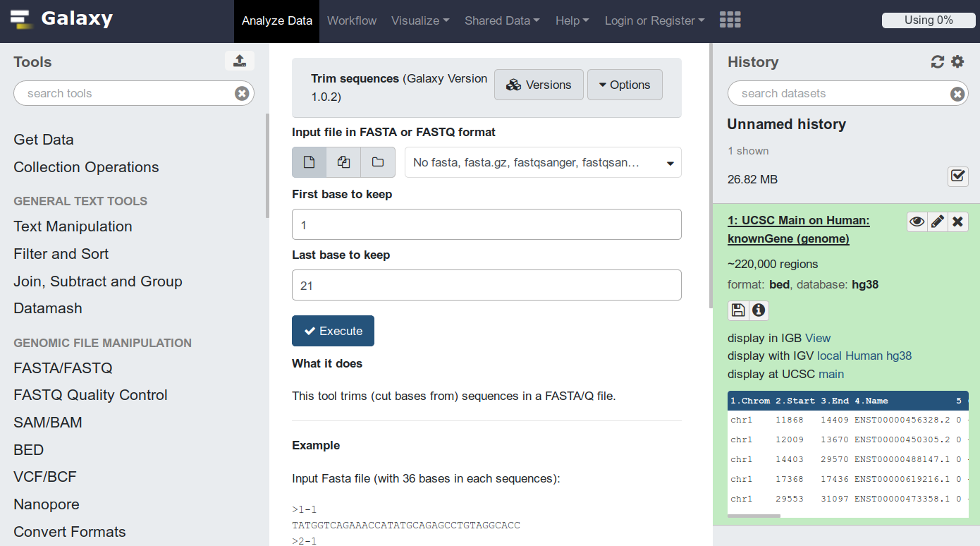Expand the BED tools section
Screen dimensions: 980x546
pyautogui.click(x=28, y=450)
